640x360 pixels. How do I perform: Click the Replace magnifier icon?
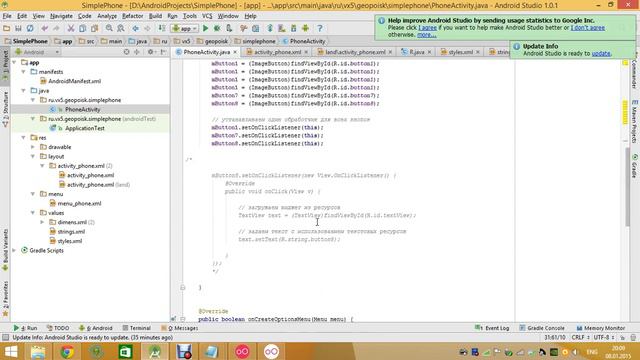point(121,28)
